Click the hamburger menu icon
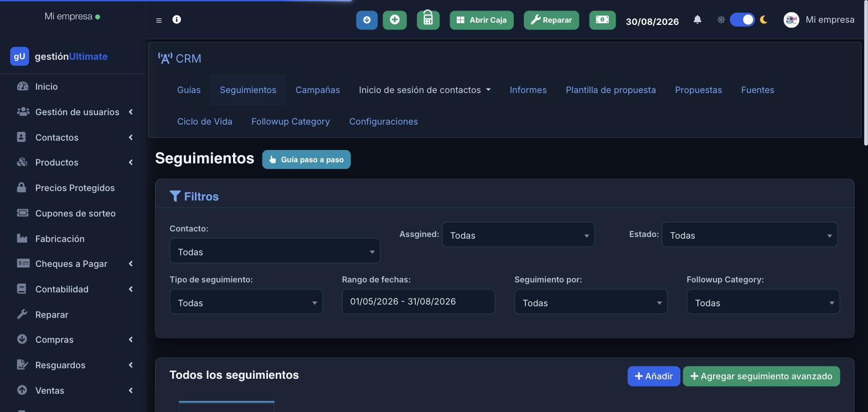Screen dimensions: 868x412 (159, 20)
